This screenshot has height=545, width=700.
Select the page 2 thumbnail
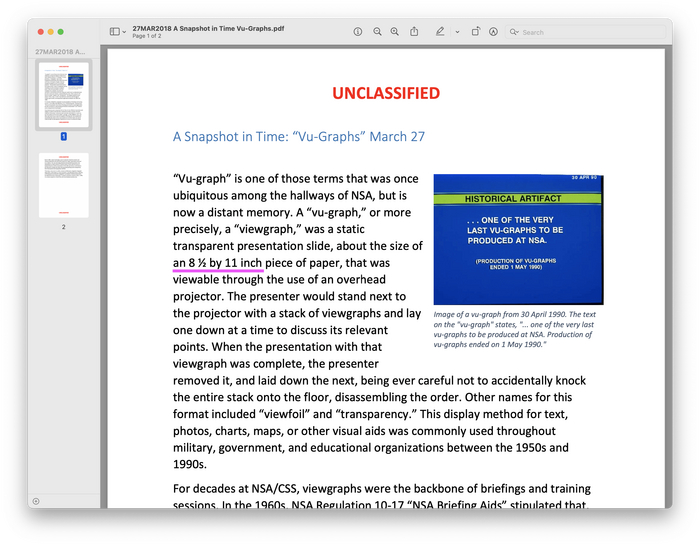tap(64, 185)
